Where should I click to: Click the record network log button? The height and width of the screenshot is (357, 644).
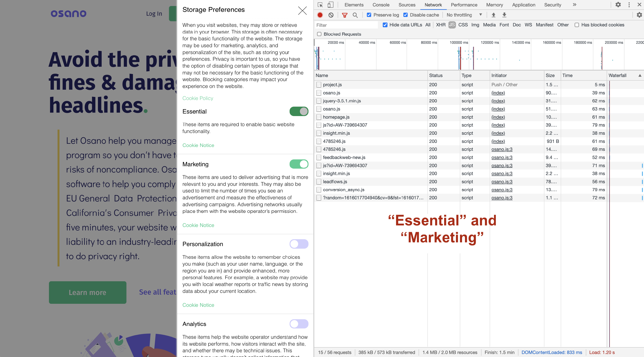(320, 15)
